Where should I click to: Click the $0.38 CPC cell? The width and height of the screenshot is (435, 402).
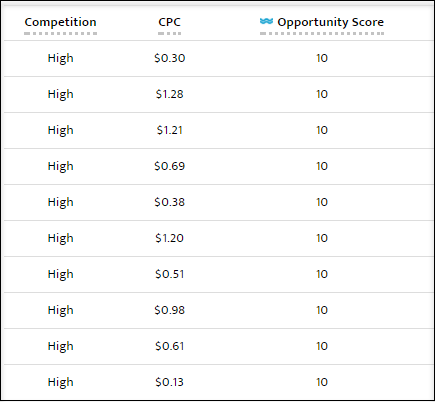click(x=169, y=202)
